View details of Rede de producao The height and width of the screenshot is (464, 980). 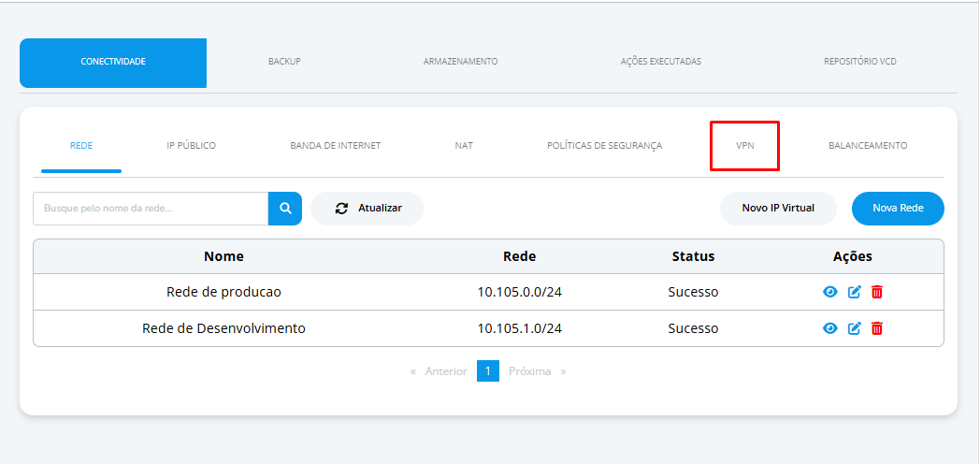[830, 292]
